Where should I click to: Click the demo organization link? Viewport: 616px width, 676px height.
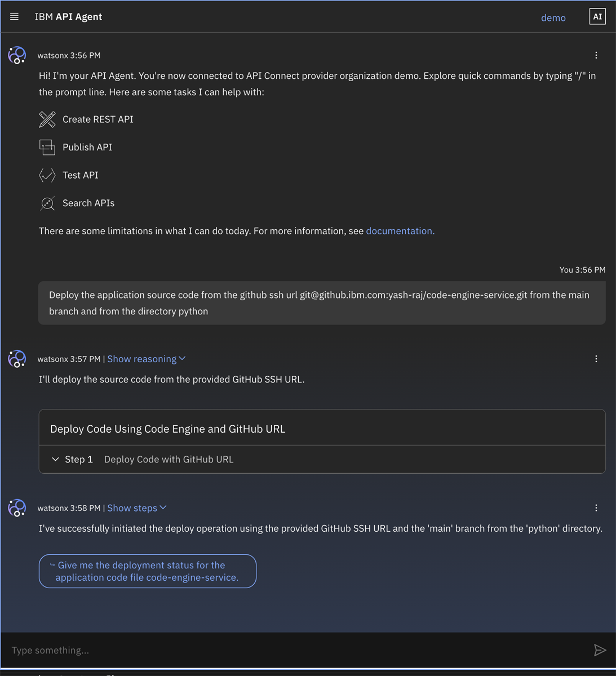(553, 17)
